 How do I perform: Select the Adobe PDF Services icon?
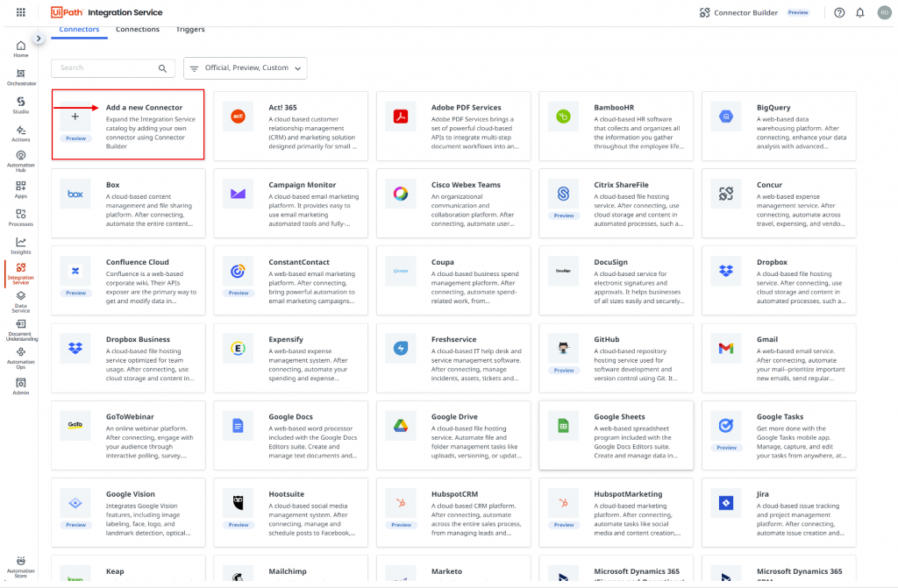(400, 117)
